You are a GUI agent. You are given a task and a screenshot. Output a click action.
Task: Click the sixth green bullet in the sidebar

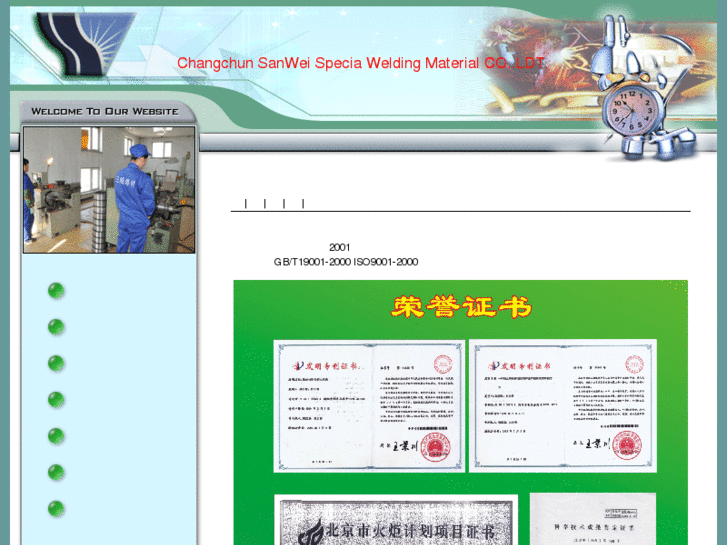click(56, 472)
